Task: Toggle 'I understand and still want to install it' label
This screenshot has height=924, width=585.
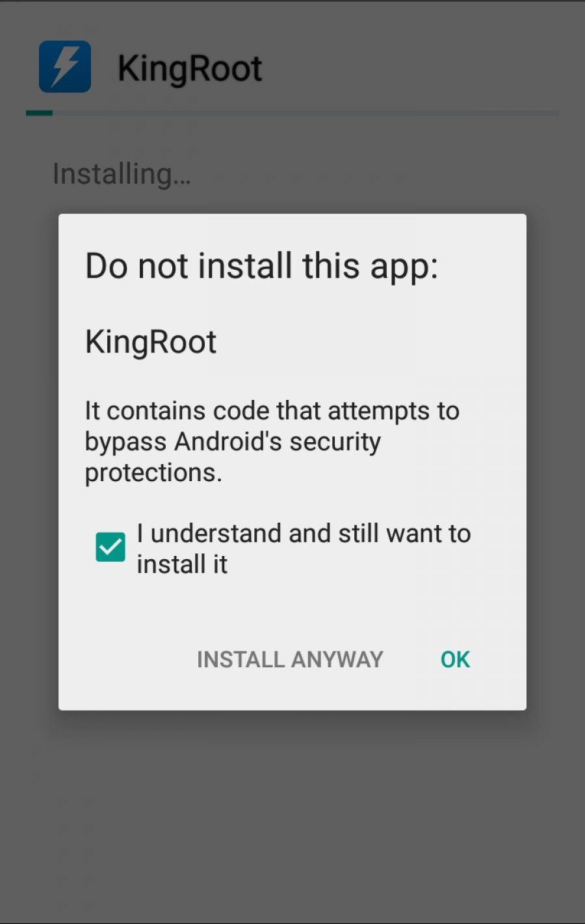Action: pos(304,548)
